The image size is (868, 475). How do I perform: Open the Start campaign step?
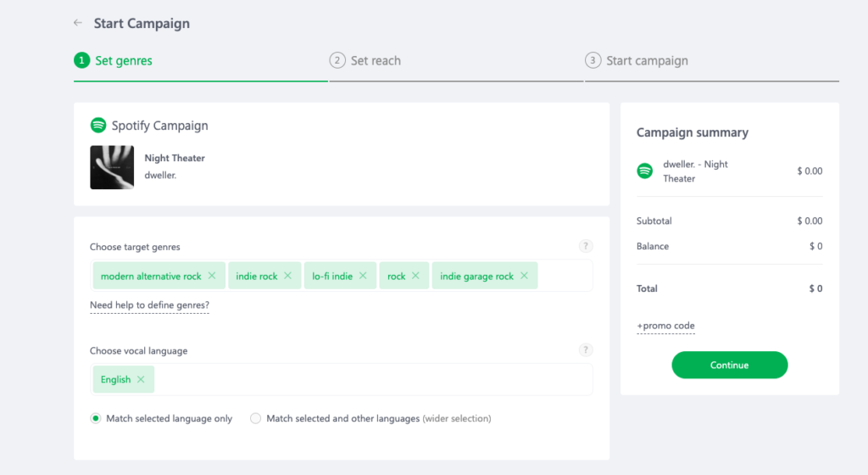pyautogui.click(x=637, y=60)
